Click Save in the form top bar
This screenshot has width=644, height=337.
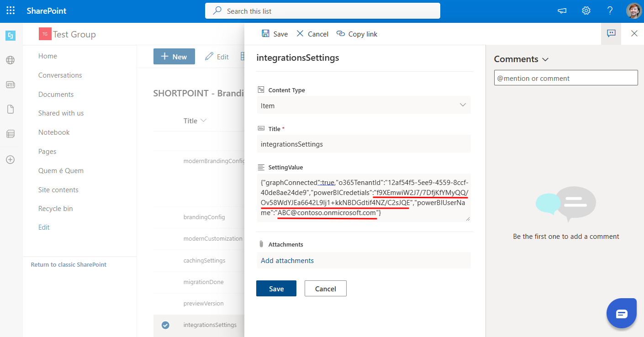point(274,34)
